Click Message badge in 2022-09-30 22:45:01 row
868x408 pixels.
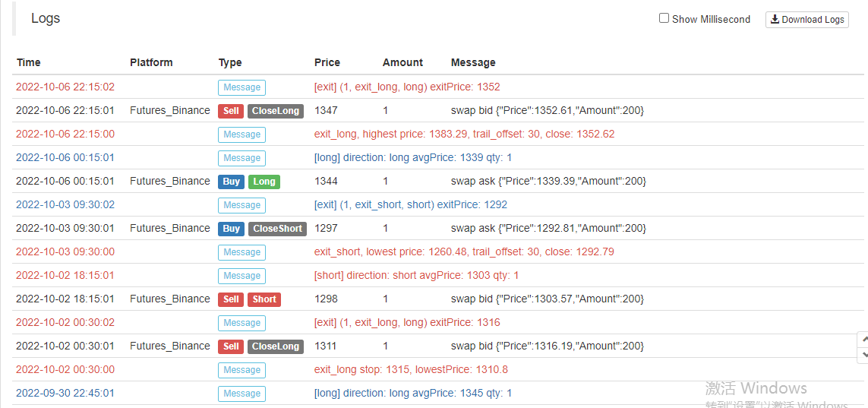pyautogui.click(x=241, y=394)
